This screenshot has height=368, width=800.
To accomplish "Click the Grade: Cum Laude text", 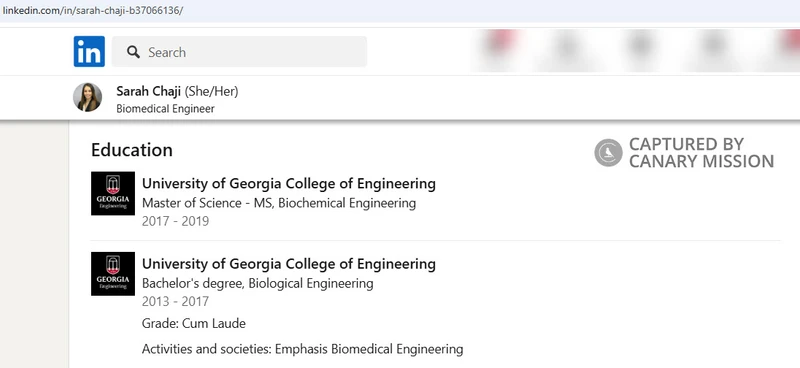I will 194,324.
